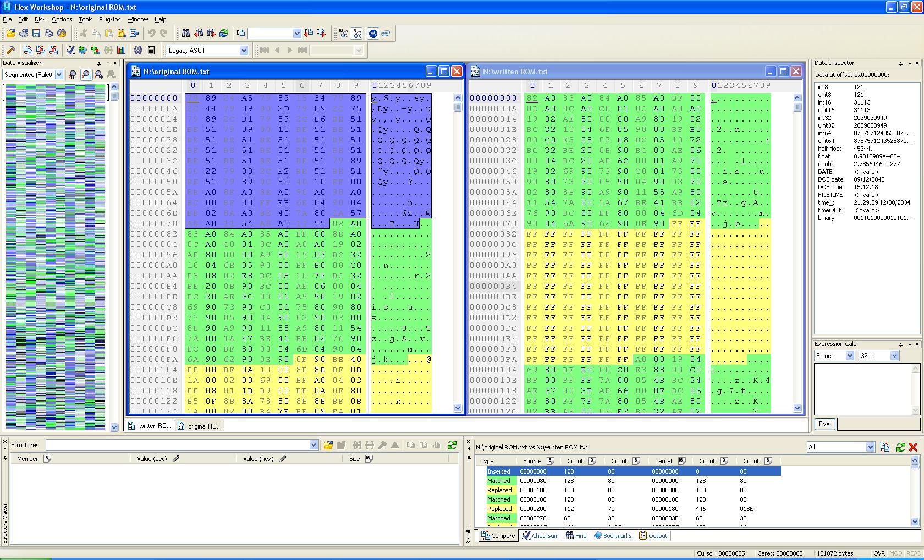924x560 pixels.
Task: Open the Disk menu
Action: (x=40, y=19)
